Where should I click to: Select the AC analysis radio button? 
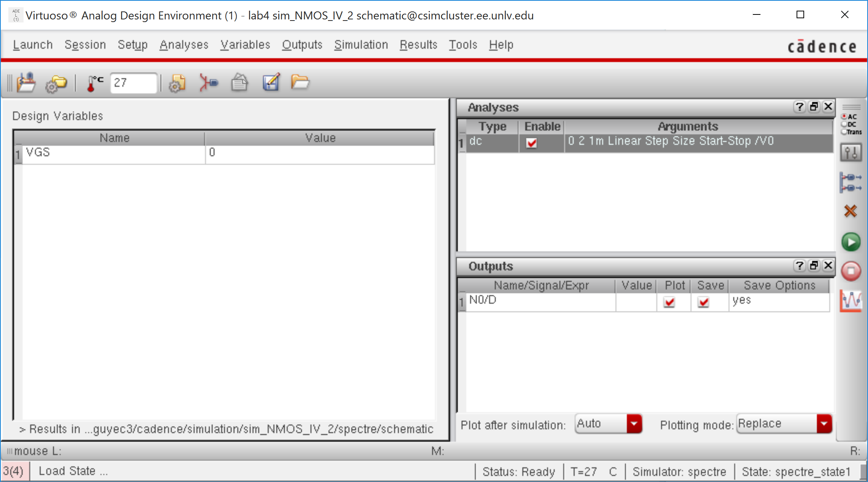[x=844, y=116]
